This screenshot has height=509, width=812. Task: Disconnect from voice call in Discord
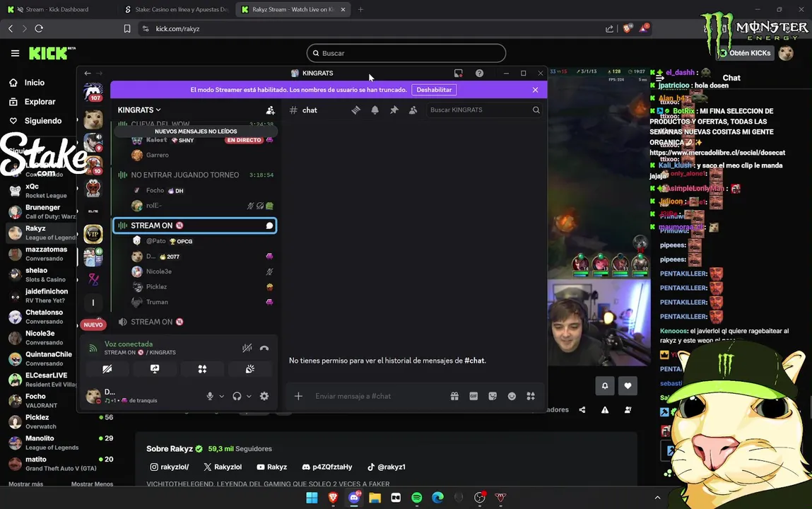click(x=264, y=348)
